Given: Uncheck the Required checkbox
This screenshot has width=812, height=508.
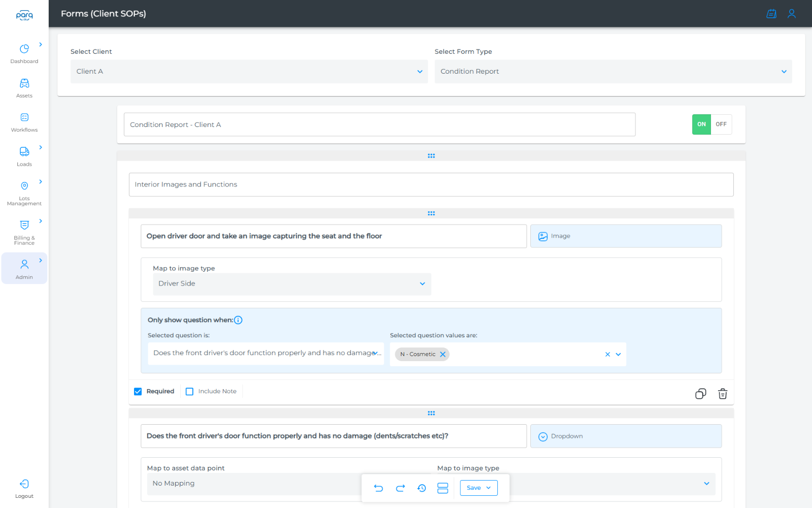Looking at the screenshot, I should [x=138, y=392].
